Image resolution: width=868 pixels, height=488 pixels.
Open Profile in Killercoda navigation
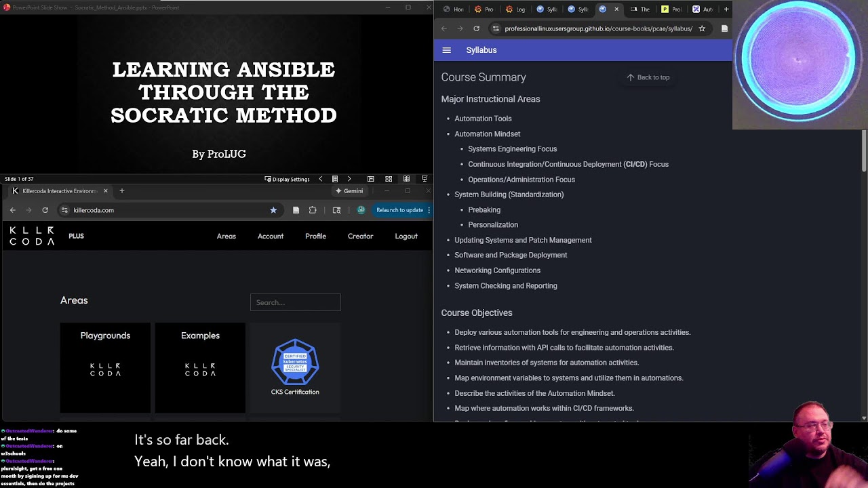tap(315, 236)
